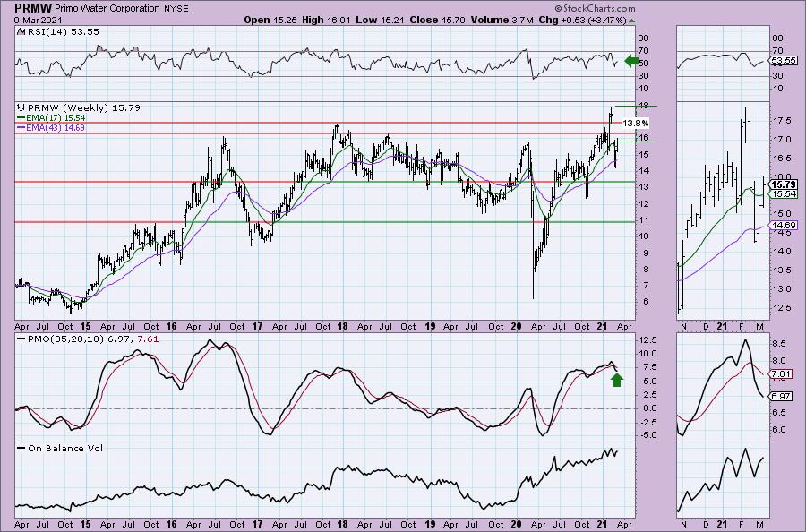Click the black PMO legend line swatch
The width and height of the screenshot is (806, 532).
[21, 339]
